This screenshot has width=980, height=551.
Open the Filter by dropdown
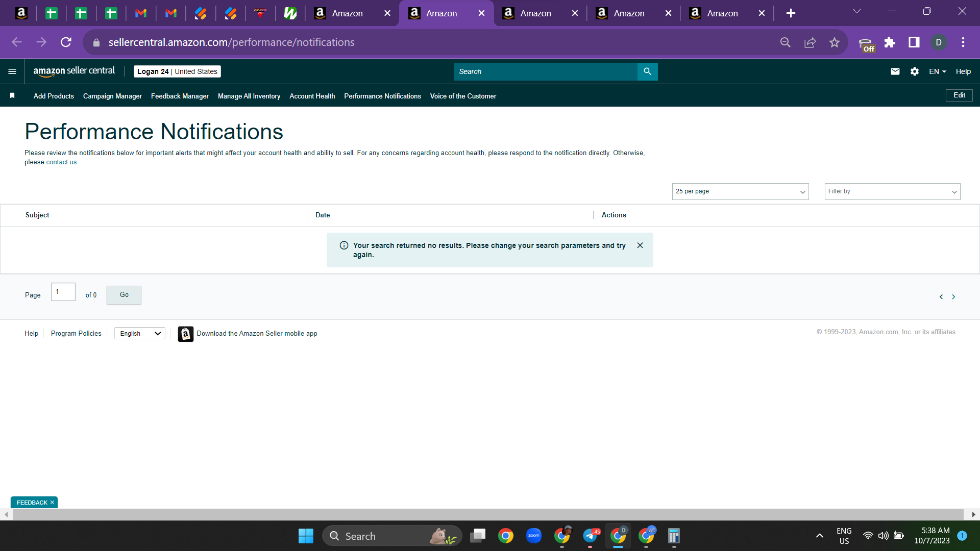(892, 191)
